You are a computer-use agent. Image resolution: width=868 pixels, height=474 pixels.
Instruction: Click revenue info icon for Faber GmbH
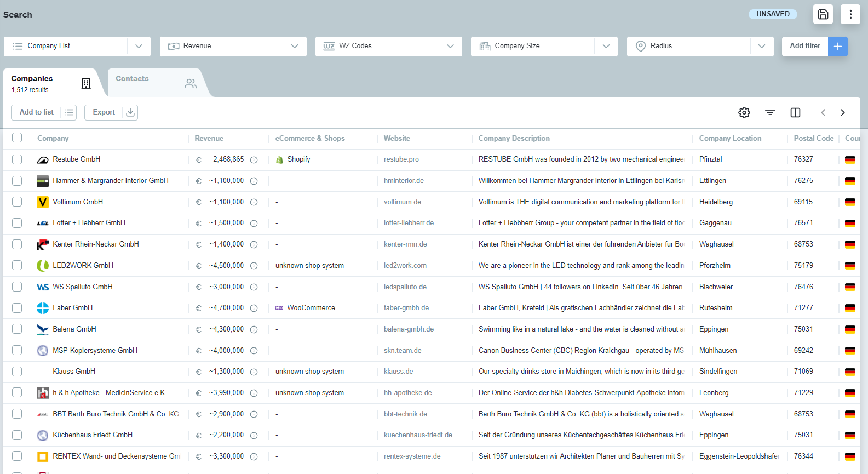(x=254, y=309)
